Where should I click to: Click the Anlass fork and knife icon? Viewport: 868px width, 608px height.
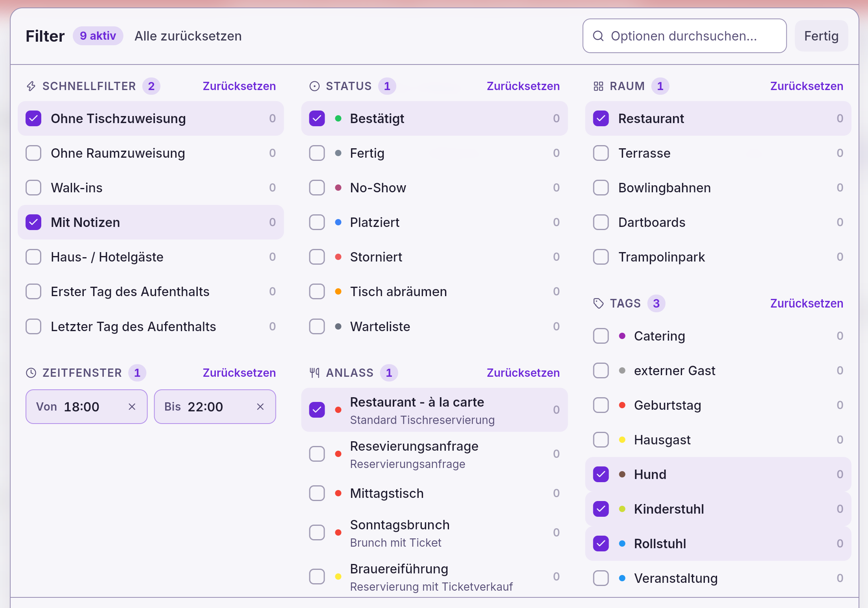314,373
